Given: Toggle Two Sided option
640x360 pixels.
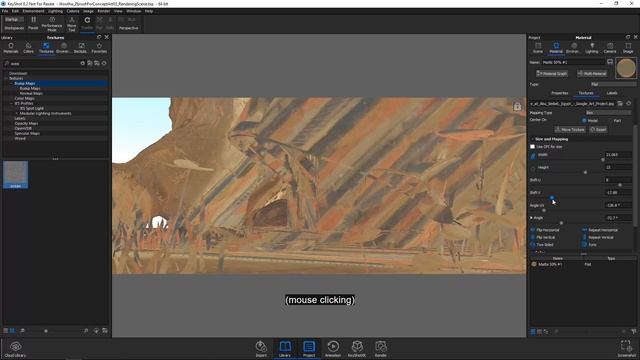Looking at the screenshot, I should (x=533, y=244).
